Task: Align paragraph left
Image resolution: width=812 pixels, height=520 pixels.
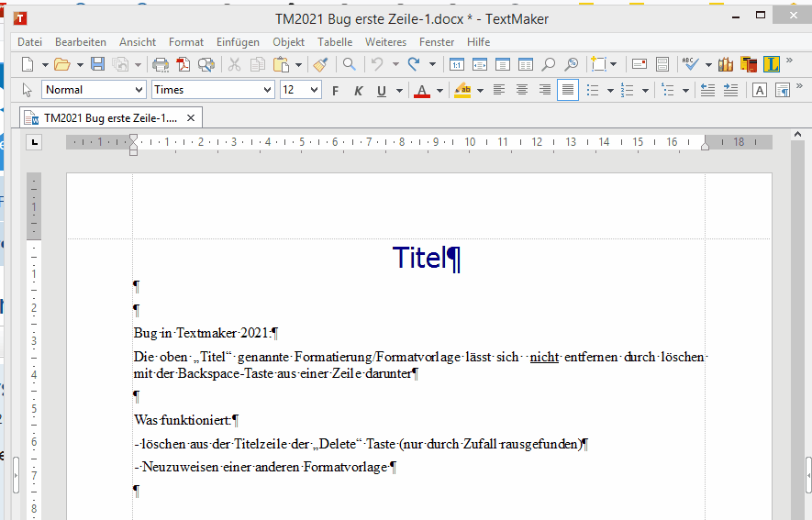Action: tap(499, 90)
